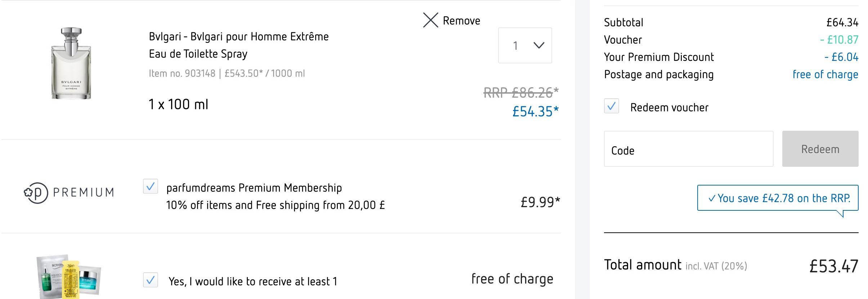Screen dimensions: 868x299
Task: Click the Remove link text
Action: pos(461,21)
